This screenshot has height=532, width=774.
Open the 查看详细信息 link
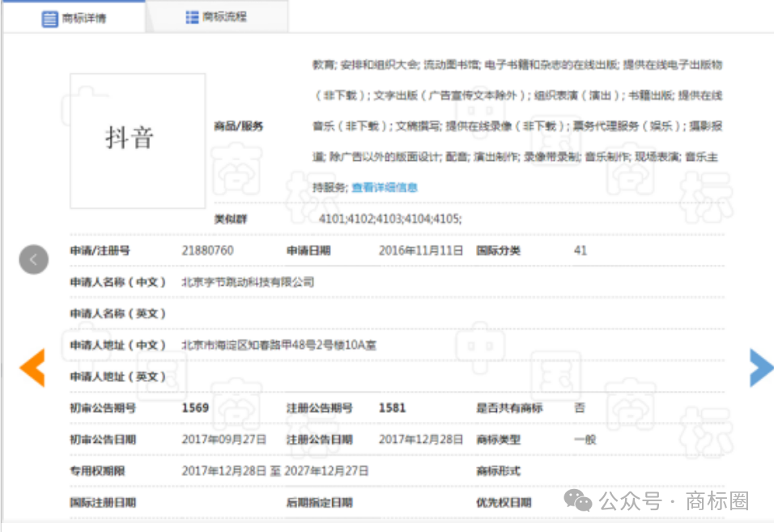pyautogui.click(x=385, y=188)
